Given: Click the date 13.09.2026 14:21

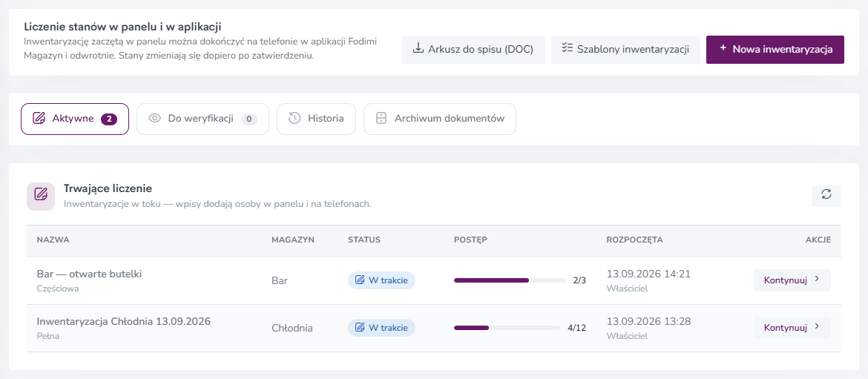Looking at the screenshot, I should click(x=649, y=274).
